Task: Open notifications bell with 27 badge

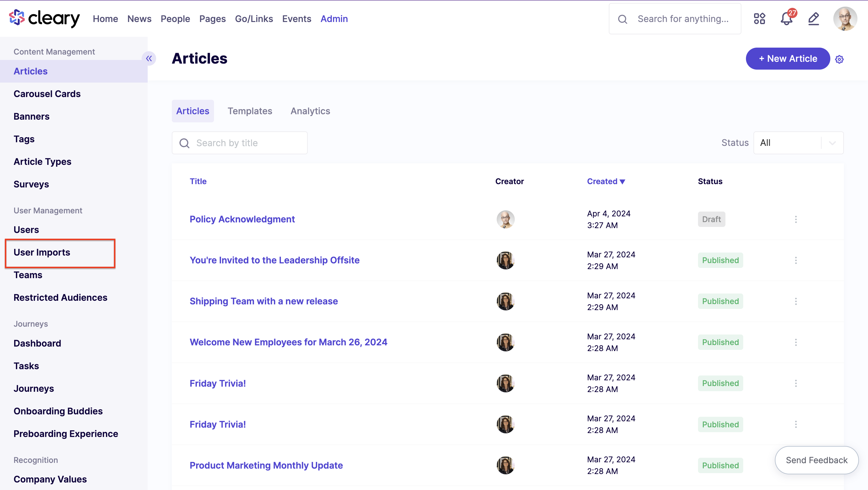Action: [787, 18]
